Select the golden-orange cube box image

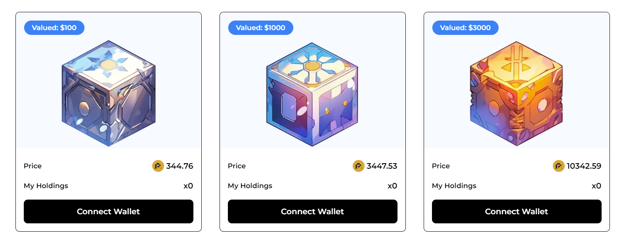516,94
